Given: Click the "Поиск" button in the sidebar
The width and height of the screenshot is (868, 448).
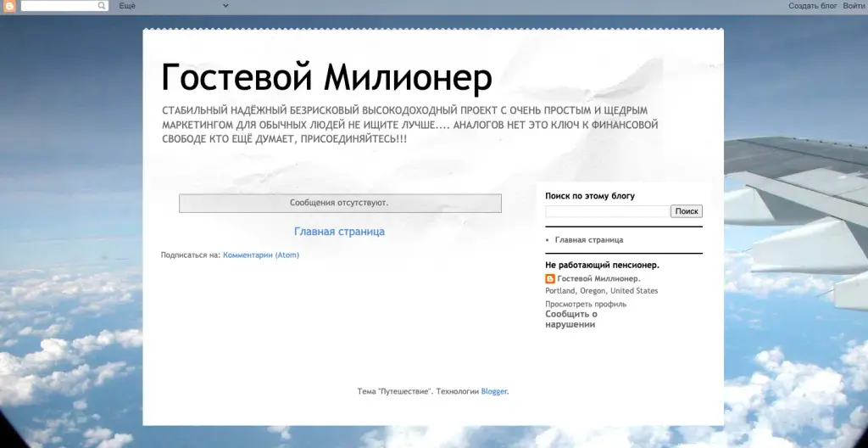Looking at the screenshot, I should pyautogui.click(x=687, y=211).
